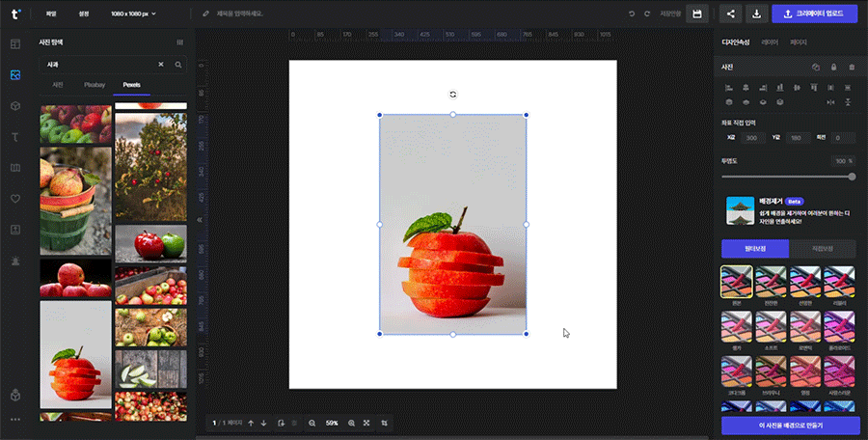Click the 투명도 opacity slider handle
Image resolution: width=868 pixels, height=440 pixels.
click(852, 177)
